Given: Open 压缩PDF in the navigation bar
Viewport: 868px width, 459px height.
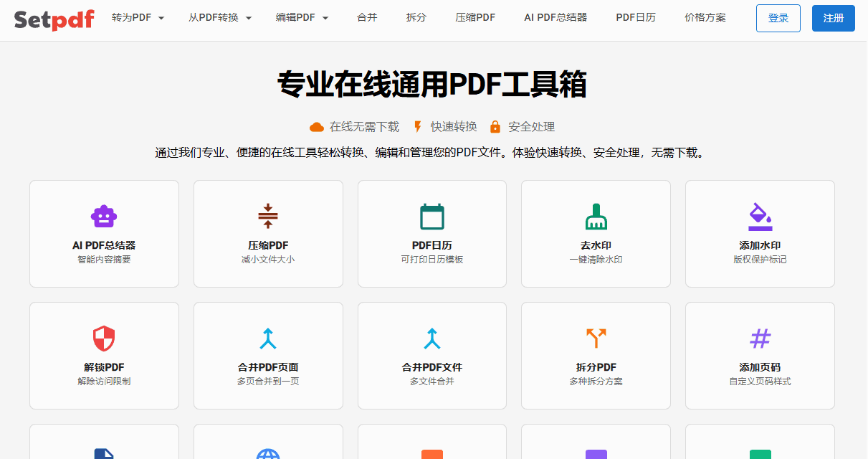Looking at the screenshot, I should coord(475,18).
